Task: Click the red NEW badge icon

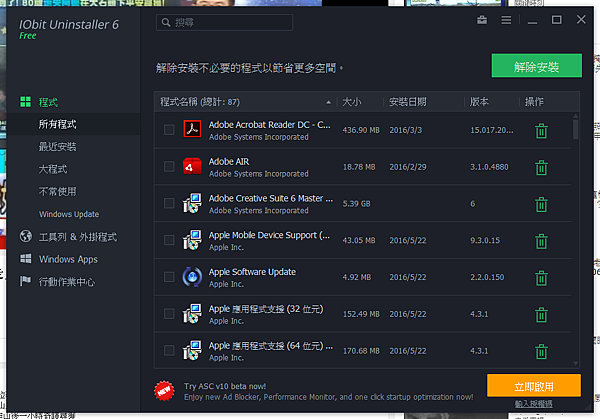Action: click(164, 391)
